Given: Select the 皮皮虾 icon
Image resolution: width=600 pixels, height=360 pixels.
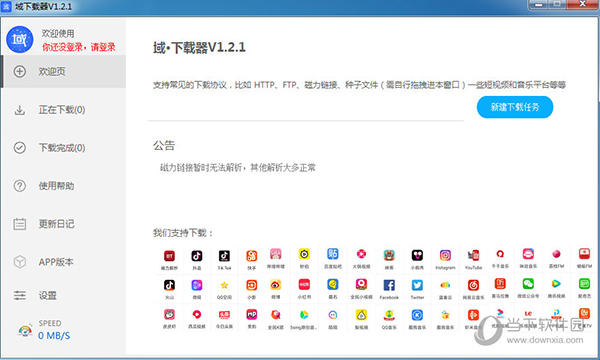Looking at the screenshot, I should point(169,314).
